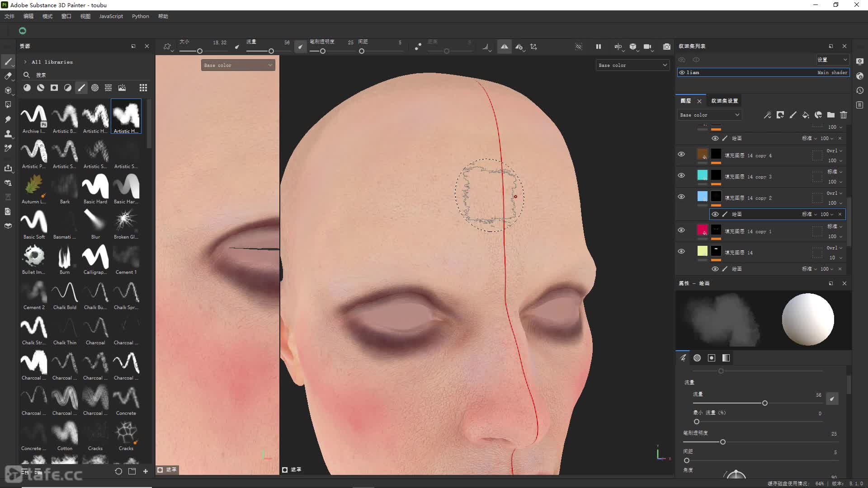Create a new folder in layer stack
Image resolution: width=868 pixels, height=488 pixels.
point(831,115)
